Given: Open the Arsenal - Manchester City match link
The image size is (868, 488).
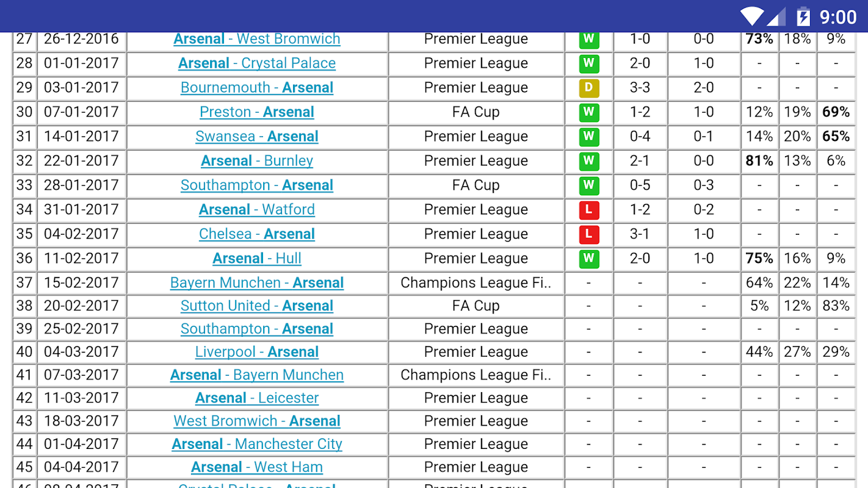Looking at the screenshot, I should (x=257, y=444).
